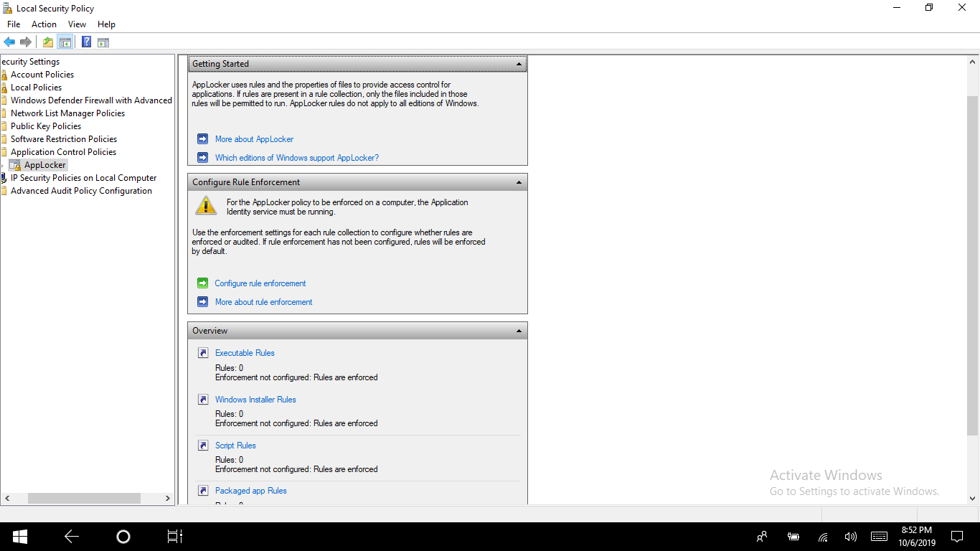Screen dimensions: 980x551
Task: Click shortcut icon beside Packaged app Rules
Action: pyautogui.click(x=203, y=491)
